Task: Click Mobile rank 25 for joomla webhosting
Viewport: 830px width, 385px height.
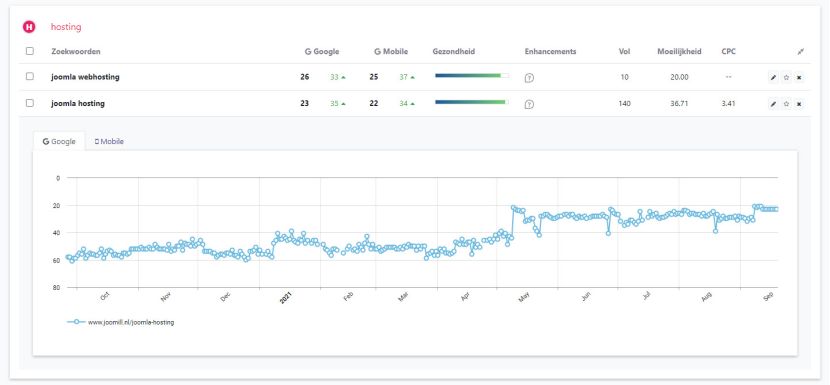Action: [x=374, y=77]
